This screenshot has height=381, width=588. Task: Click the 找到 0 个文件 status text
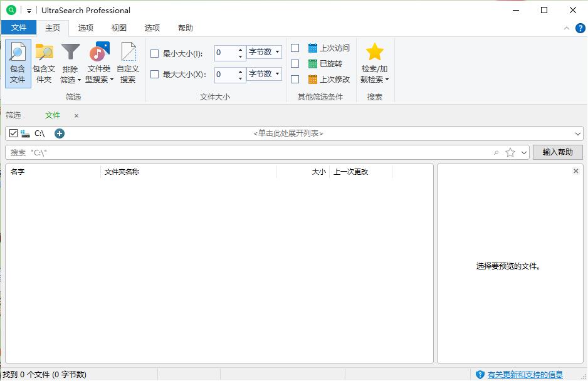45,375
